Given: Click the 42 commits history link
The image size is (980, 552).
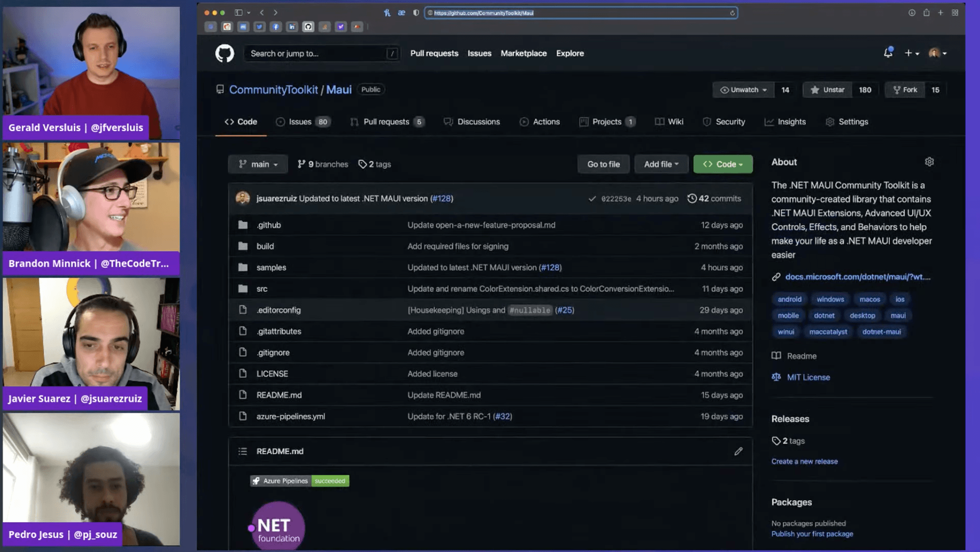Looking at the screenshot, I should (x=714, y=198).
